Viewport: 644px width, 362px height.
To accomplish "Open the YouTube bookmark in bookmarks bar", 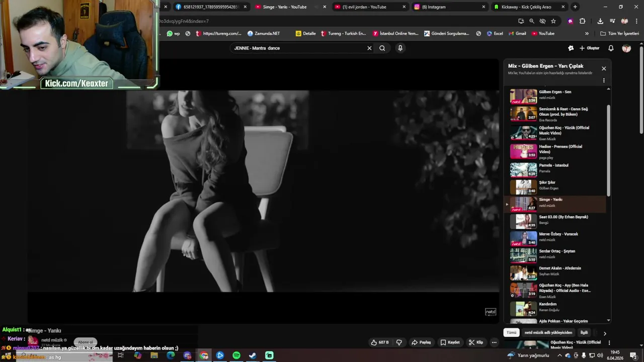I will (x=543, y=34).
